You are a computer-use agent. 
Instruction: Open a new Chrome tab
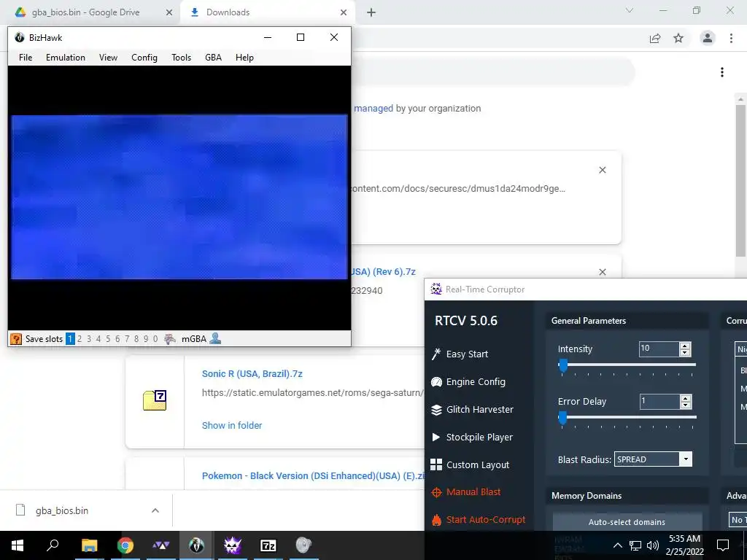click(x=371, y=12)
